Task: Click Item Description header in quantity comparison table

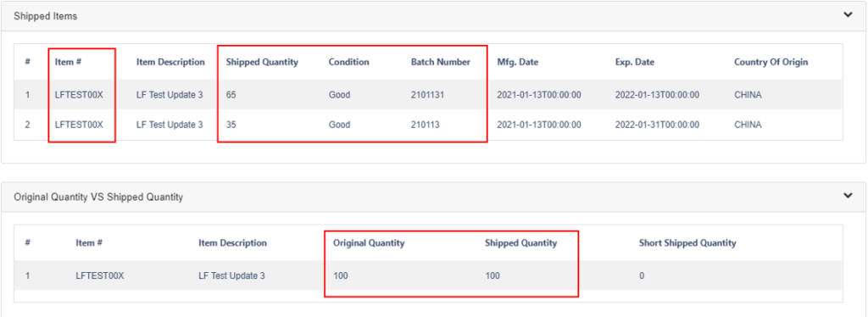Action: (x=232, y=243)
